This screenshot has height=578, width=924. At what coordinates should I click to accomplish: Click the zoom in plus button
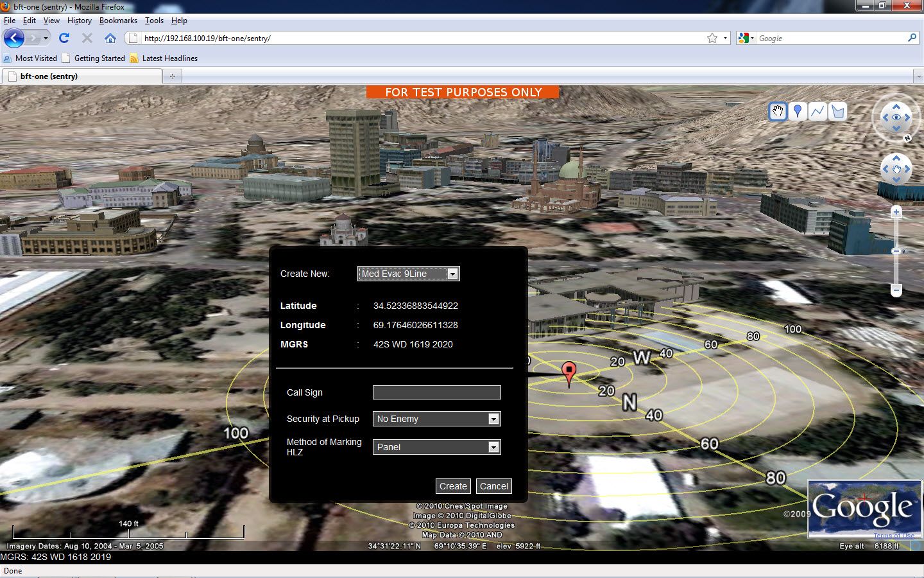point(896,212)
